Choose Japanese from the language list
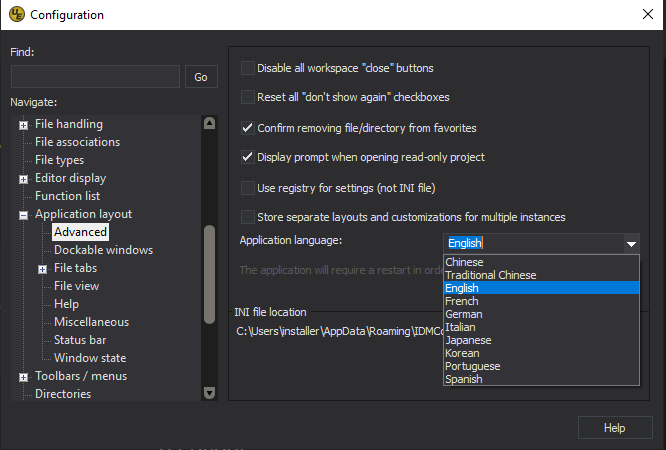The height and width of the screenshot is (450, 666). point(541,340)
